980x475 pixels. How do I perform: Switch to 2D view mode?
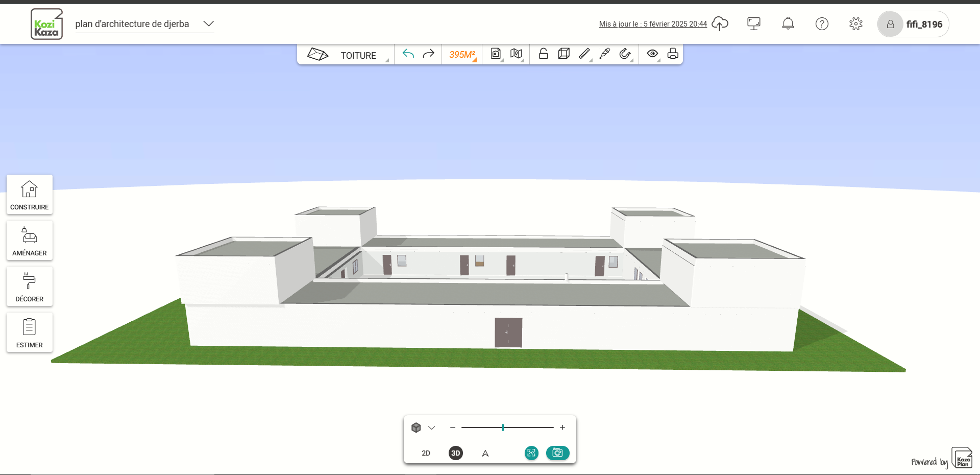[x=426, y=453]
